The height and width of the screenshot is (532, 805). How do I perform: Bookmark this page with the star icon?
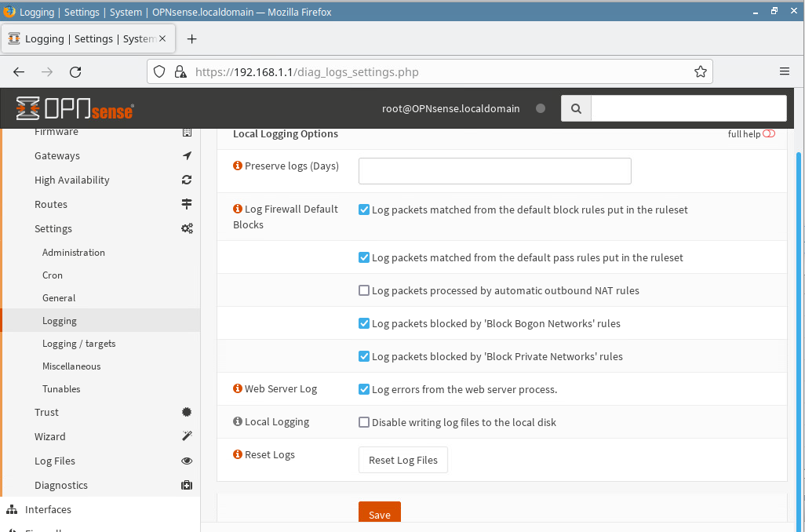pos(700,71)
